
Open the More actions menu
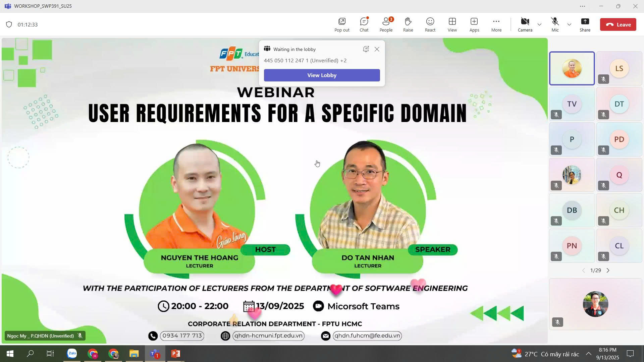(x=496, y=24)
